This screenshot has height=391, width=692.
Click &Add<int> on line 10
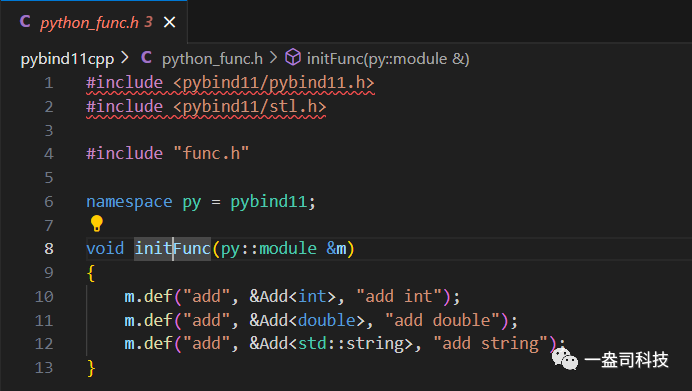293,296
